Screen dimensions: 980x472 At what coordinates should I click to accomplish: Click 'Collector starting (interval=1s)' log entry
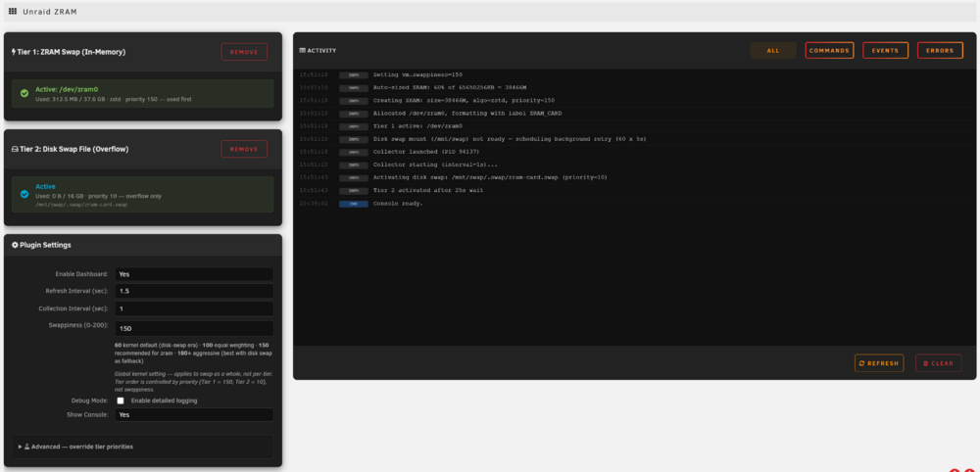click(435, 165)
